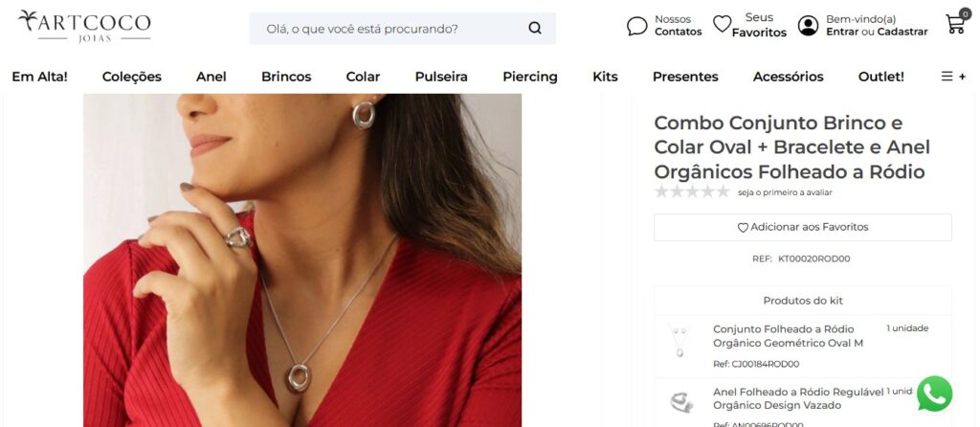Viewport: 980px width, 427px height.
Task: Expand the more categories menu icon
Action: (953, 77)
